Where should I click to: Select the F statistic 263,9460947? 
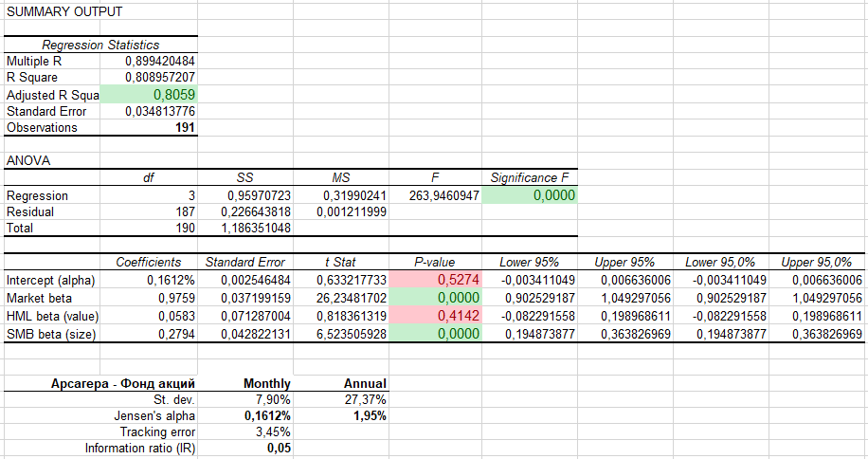444,195
